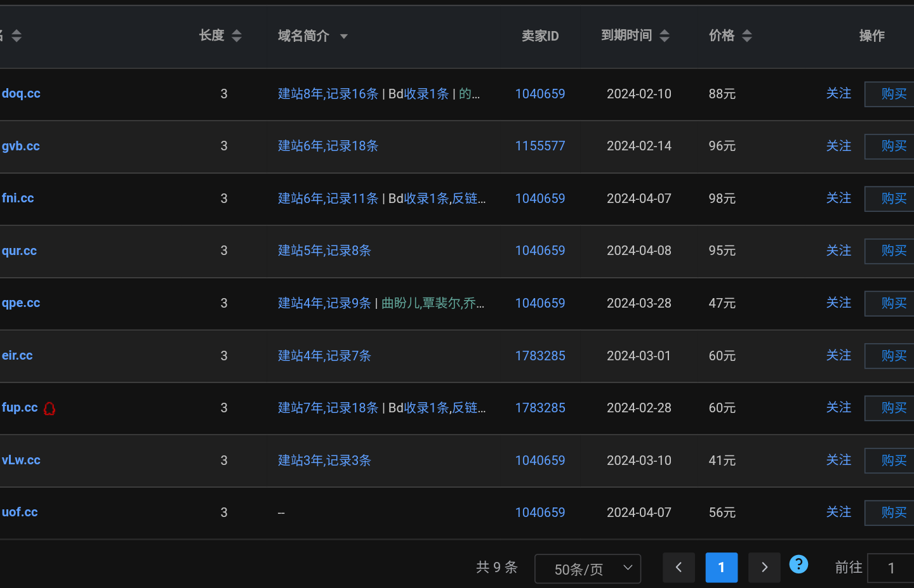Open description 建站8年,记录16条 for doq.cc

click(x=328, y=94)
